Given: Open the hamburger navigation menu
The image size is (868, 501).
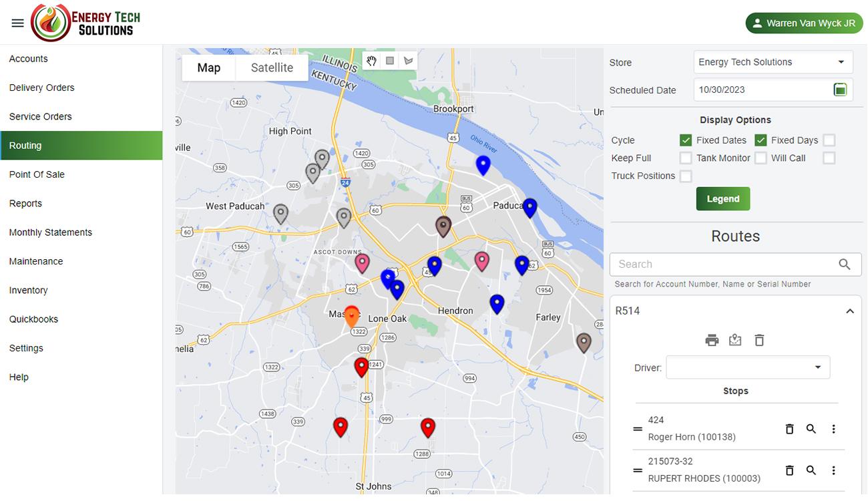Looking at the screenshot, I should (18, 23).
